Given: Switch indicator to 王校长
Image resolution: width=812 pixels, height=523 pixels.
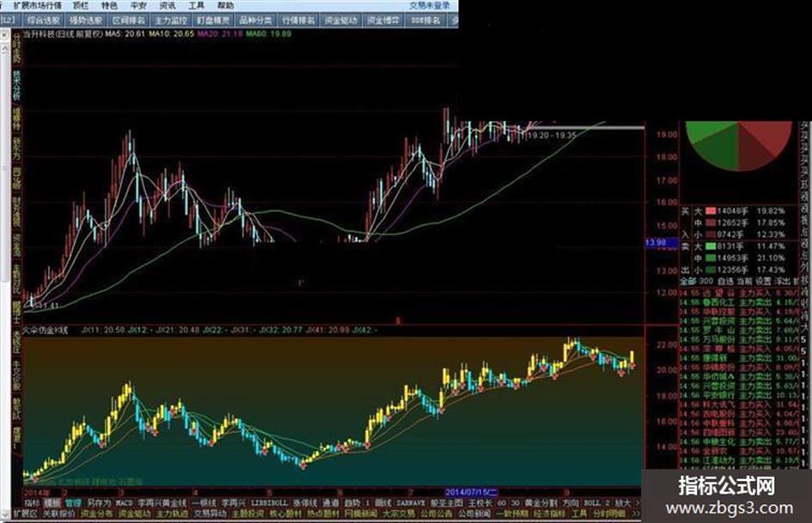Looking at the screenshot, I should pyautogui.click(x=480, y=502).
